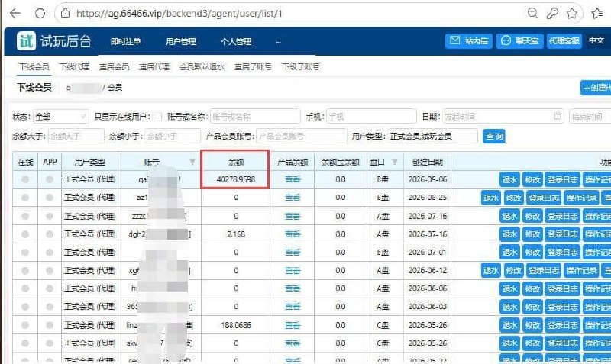
Task: Reload the page with the refresh icon
Action: click(40, 13)
